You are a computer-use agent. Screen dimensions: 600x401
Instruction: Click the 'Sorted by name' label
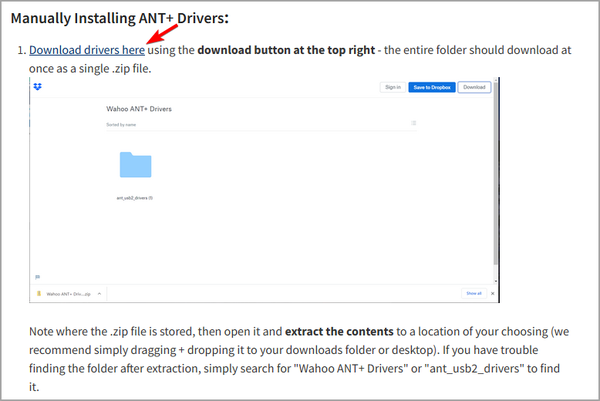[x=121, y=125]
